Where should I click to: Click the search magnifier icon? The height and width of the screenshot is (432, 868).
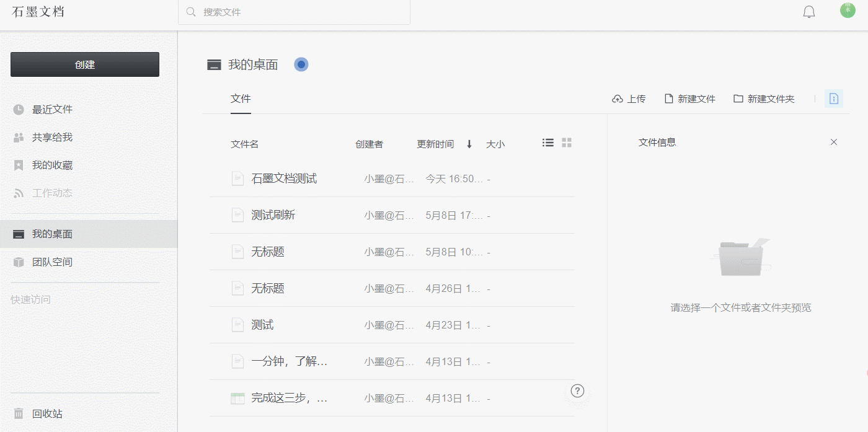[x=191, y=12]
